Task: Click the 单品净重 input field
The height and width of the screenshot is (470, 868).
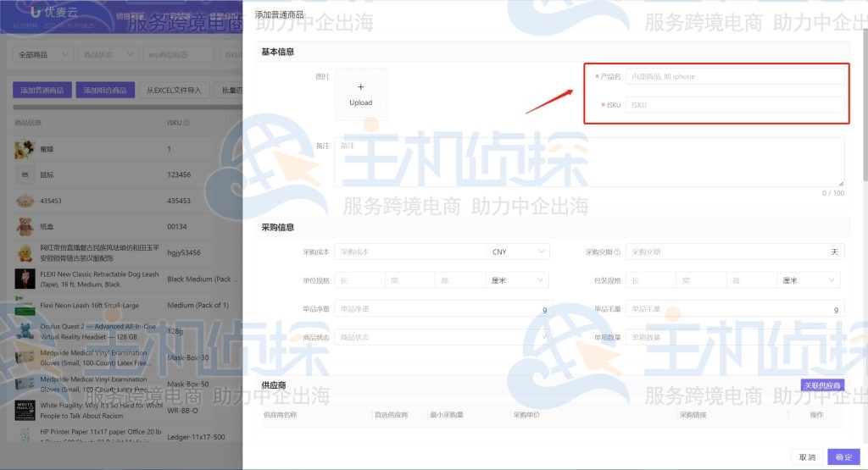Action: click(441, 309)
